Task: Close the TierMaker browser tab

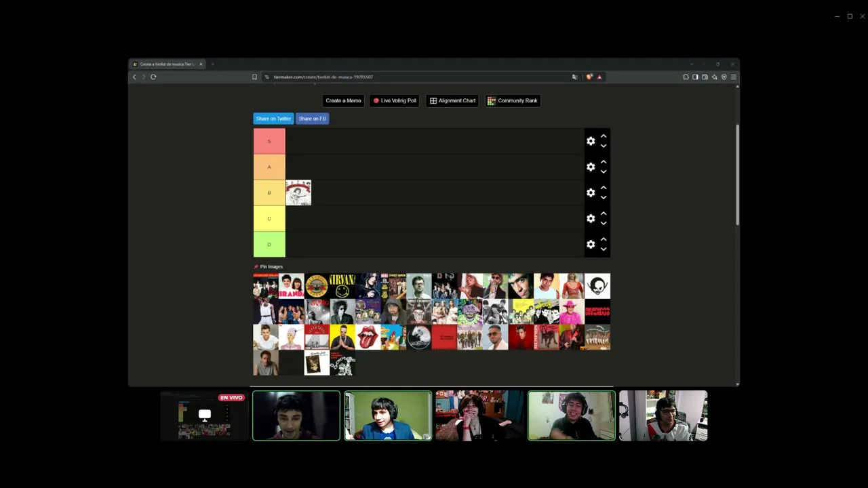Action: (201, 64)
